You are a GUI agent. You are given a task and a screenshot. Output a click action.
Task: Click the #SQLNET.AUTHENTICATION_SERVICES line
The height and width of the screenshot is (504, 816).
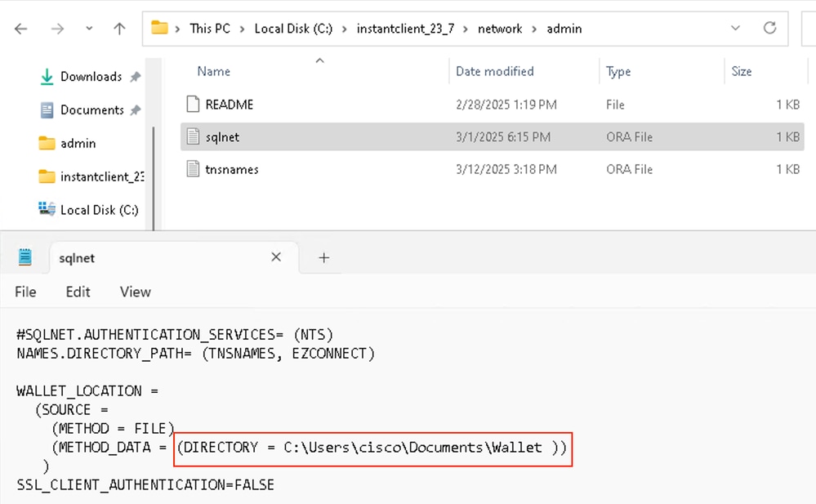(174, 334)
